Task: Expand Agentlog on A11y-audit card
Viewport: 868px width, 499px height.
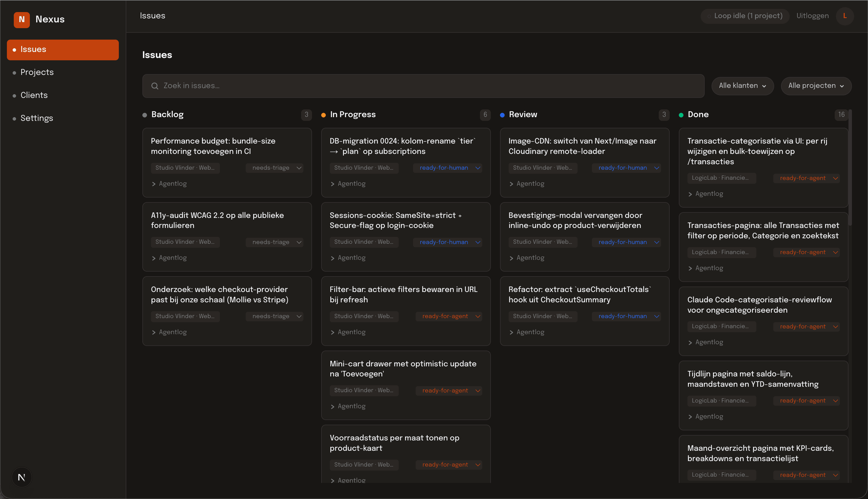Action: [169, 258]
